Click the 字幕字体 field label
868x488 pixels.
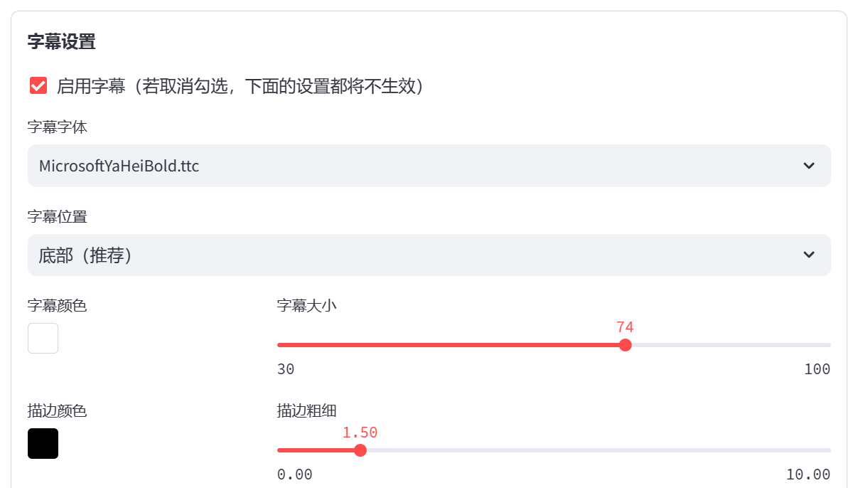(x=58, y=127)
